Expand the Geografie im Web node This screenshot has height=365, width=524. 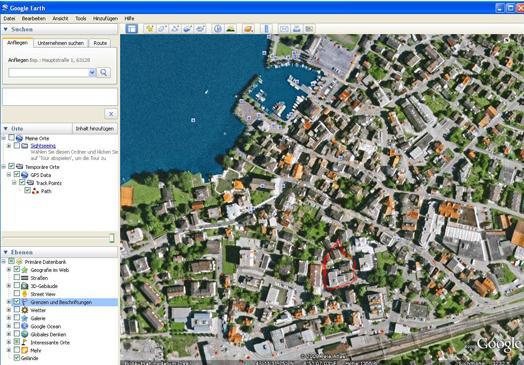coord(9,270)
